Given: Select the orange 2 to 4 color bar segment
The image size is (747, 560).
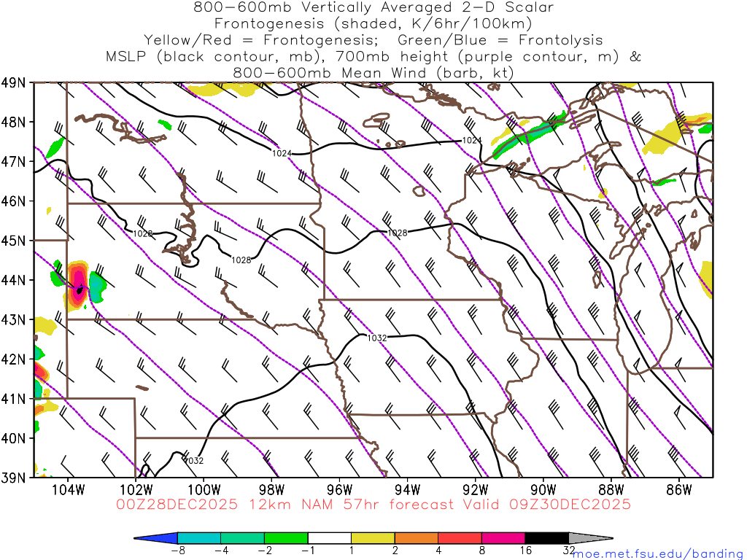Looking at the screenshot, I should tap(416, 538).
